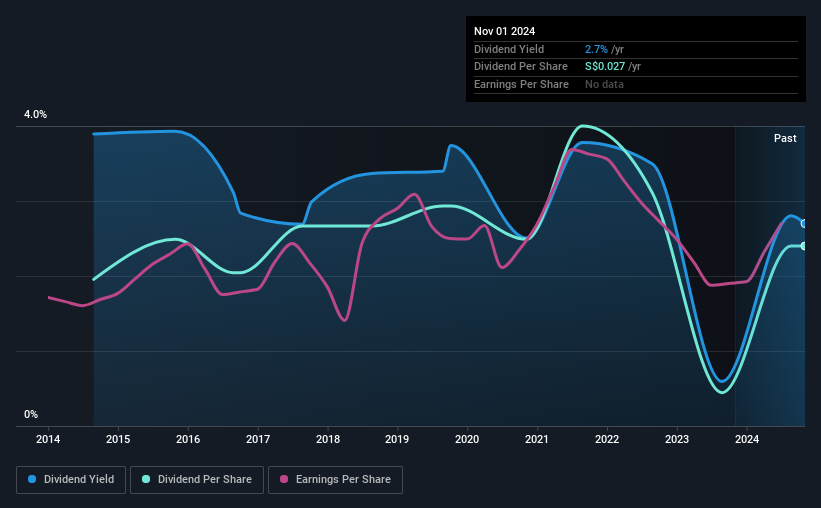Click the 2024 x-axis label
This screenshot has width=821, height=508.
click(747, 439)
